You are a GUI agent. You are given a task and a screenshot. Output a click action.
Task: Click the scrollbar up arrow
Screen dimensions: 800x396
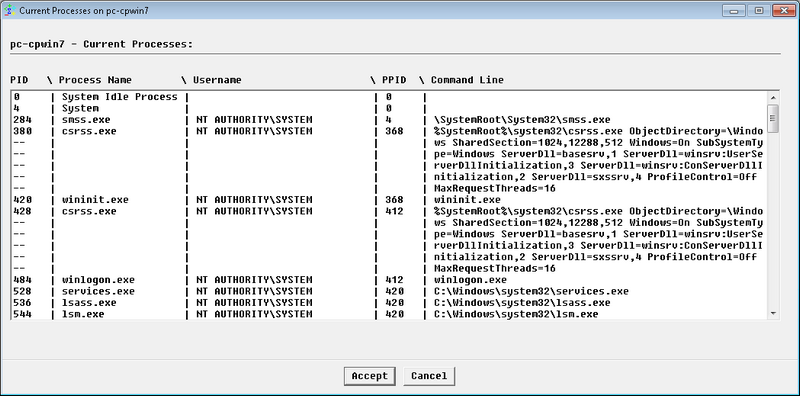(773, 97)
